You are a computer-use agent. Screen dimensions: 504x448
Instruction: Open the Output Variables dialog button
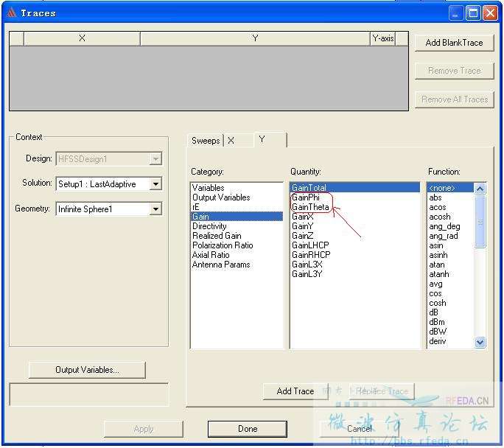click(x=87, y=370)
